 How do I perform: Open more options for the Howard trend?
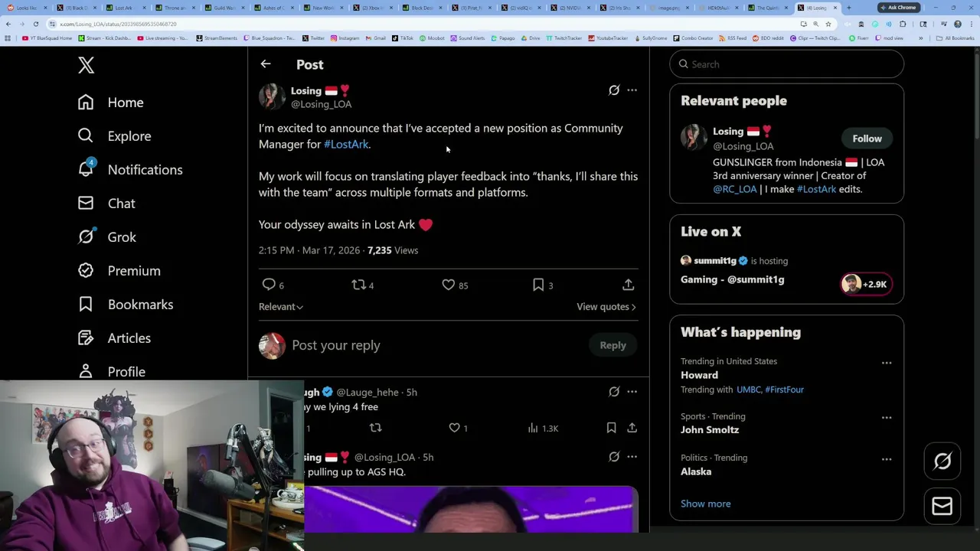pyautogui.click(x=887, y=363)
